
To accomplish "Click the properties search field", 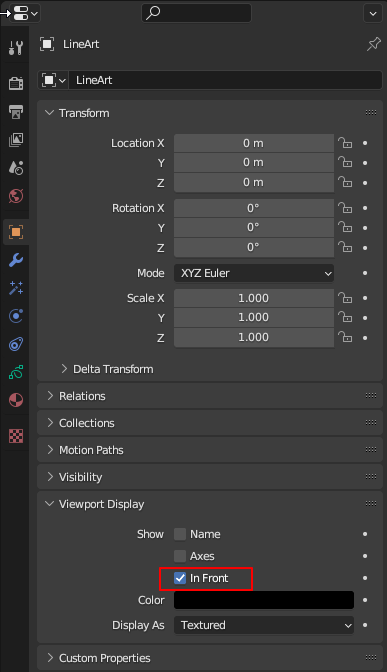I will (196, 13).
